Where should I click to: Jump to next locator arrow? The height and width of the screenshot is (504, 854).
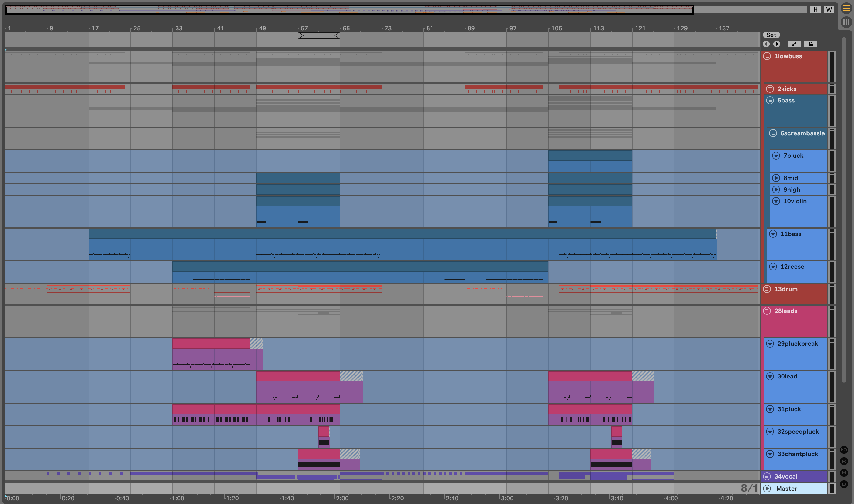coord(777,44)
